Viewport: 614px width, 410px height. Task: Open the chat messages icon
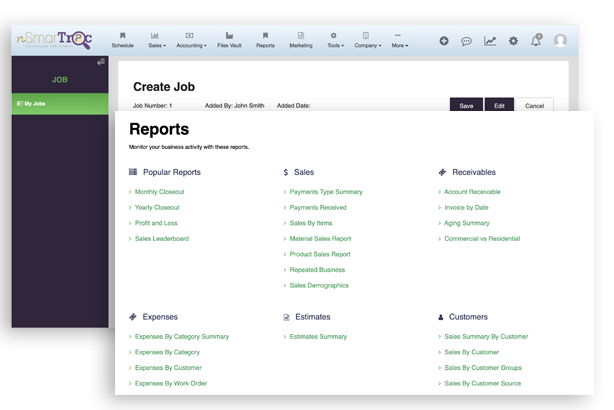click(466, 41)
